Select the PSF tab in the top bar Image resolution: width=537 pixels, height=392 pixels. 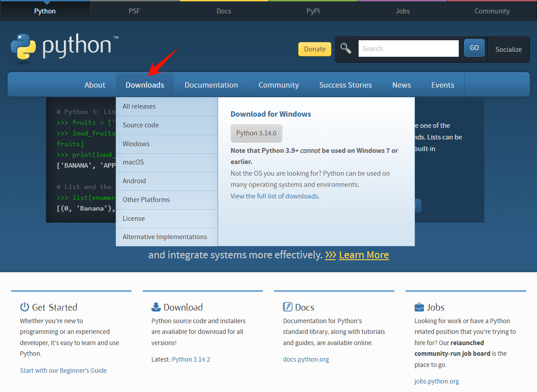134,10
